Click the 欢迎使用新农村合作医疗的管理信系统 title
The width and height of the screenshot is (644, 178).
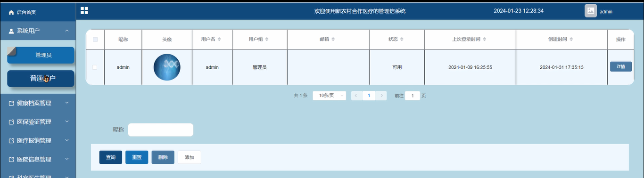click(x=360, y=11)
